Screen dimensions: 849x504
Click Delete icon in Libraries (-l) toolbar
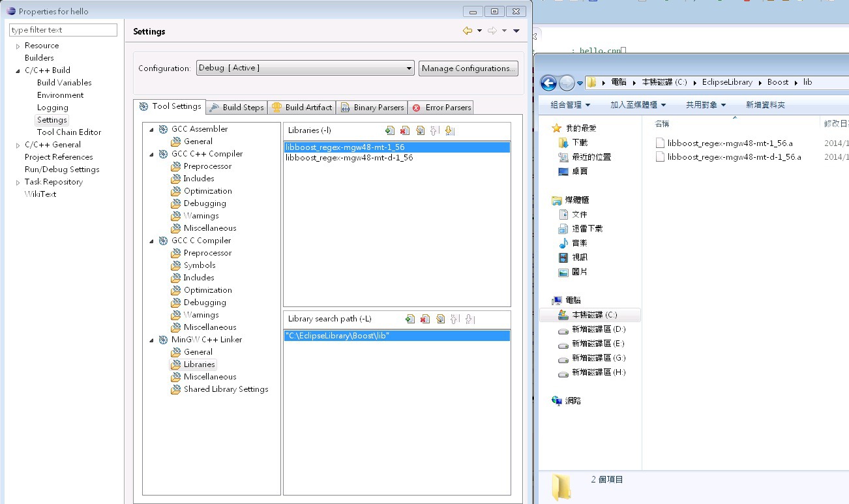[405, 130]
